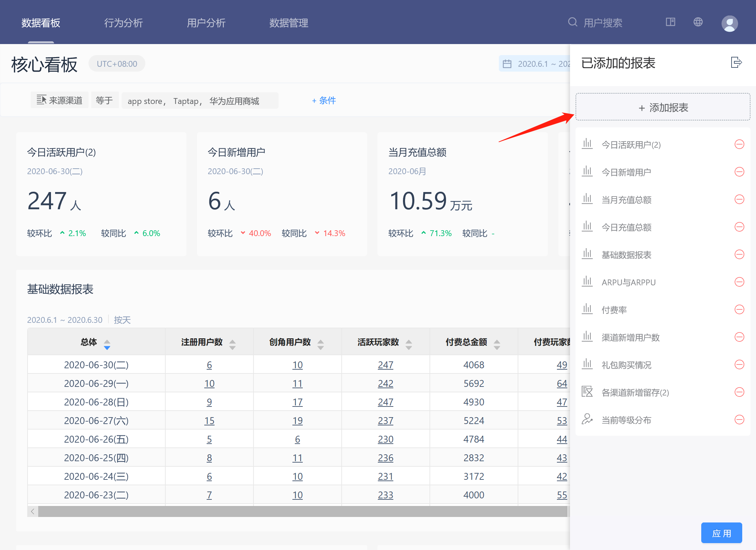This screenshot has height=550, width=756.
Task: Remove ARPU与ARPPU report with minus icon
Action: point(739,282)
